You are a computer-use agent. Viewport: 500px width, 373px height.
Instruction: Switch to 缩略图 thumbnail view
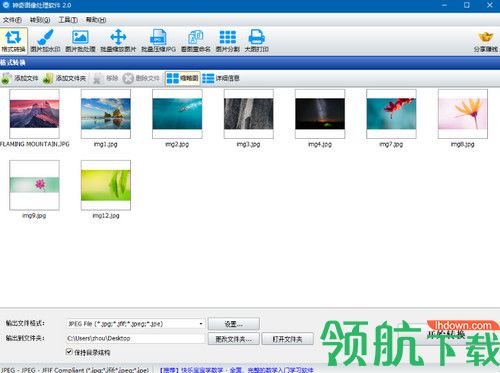click(x=183, y=79)
